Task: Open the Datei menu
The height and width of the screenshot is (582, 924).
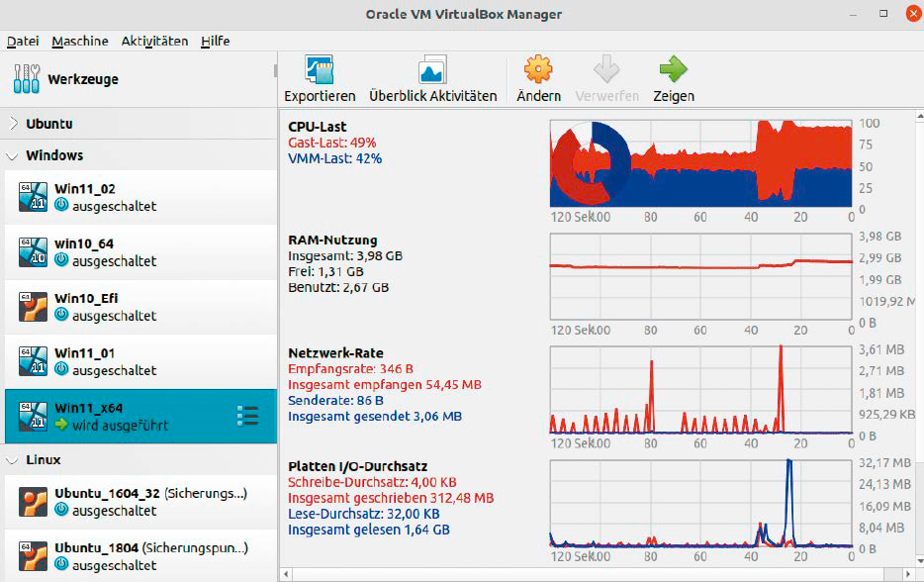Action: click(x=23, y=42)
